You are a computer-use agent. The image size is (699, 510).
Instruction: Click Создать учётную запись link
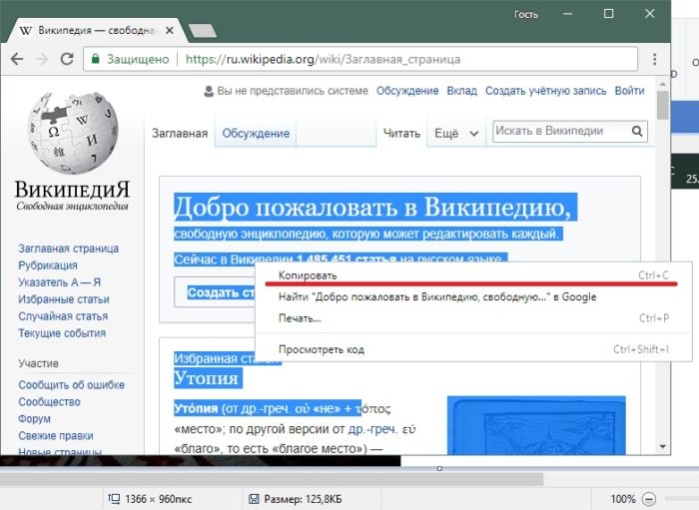click(546, 91)
